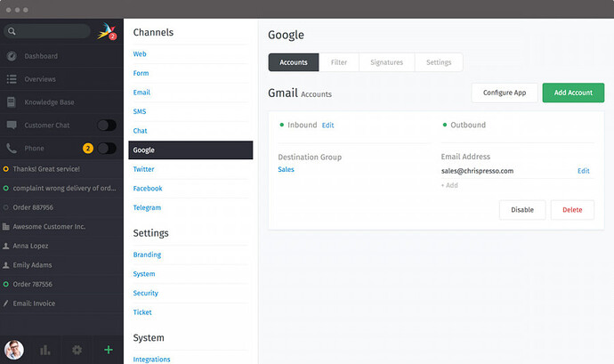Open the Settings tab in Google channel

pyautogui.click(x=438, y=62)
